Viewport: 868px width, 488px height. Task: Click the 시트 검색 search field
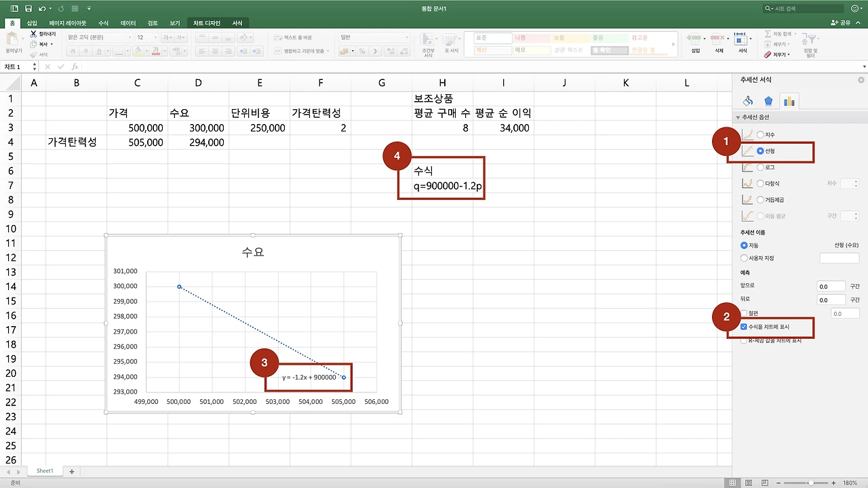click(x=802, y=9)
